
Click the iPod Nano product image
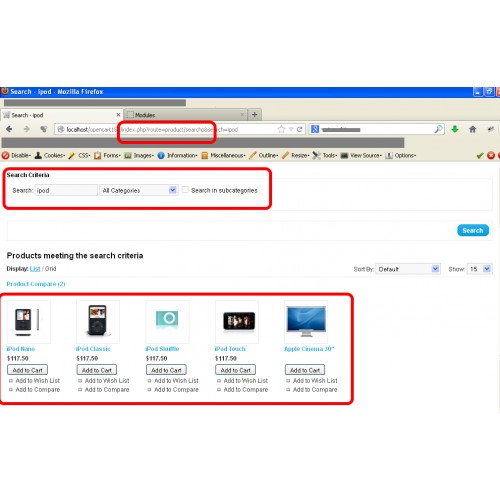pos(29,322)
